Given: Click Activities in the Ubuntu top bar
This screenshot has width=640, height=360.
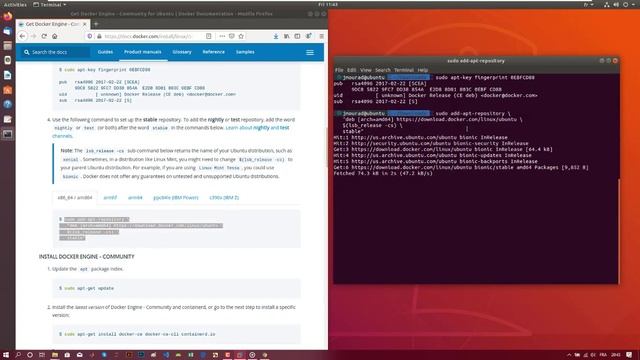Looking at the screenshot, I should click(15, 4).
